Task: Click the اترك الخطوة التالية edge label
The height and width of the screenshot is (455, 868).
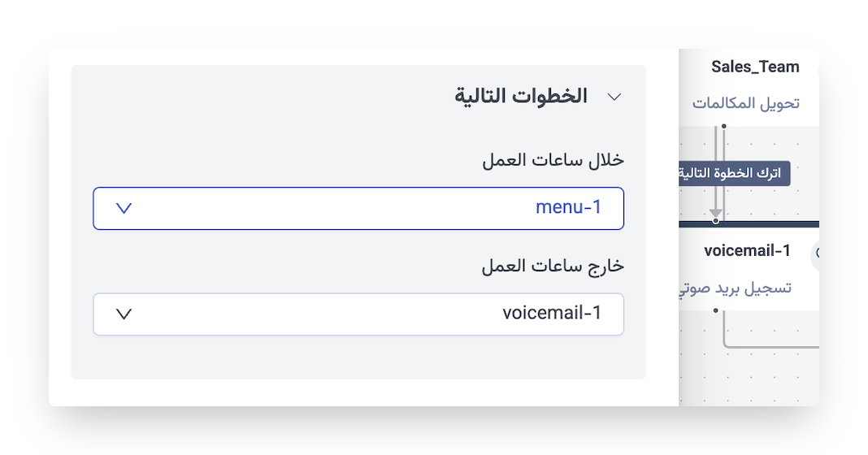Action: click(x=734, y=173)
